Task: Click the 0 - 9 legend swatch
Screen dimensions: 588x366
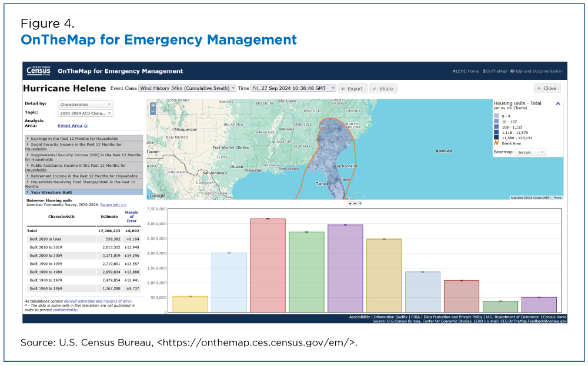Action: point(496,116)
